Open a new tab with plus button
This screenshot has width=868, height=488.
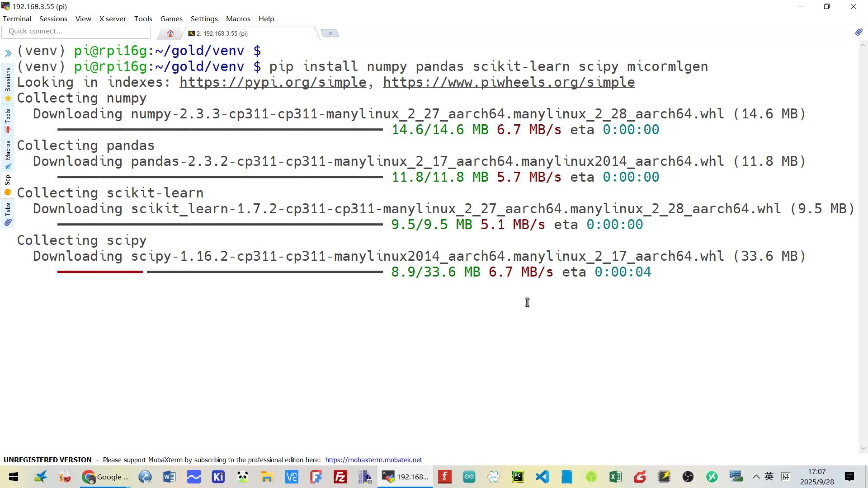[x=330, y=33]
